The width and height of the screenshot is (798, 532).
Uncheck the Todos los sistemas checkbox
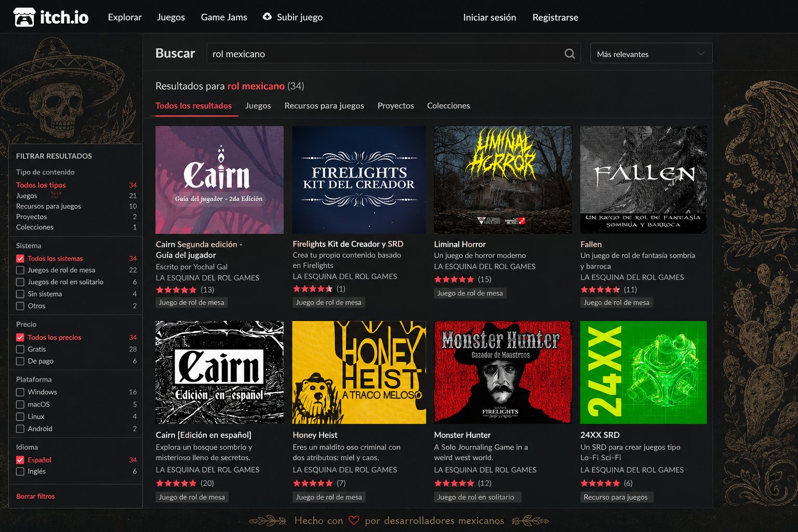click(20, 258)
